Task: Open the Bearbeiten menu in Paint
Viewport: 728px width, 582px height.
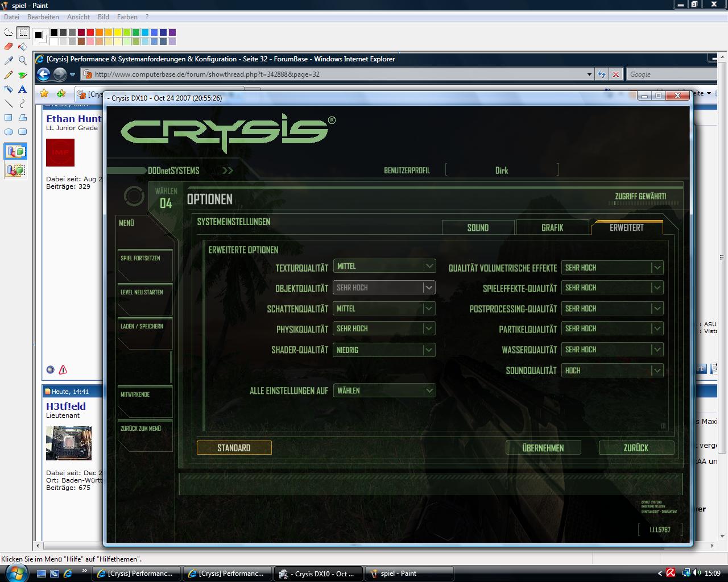Action: [x=43, y=17]
